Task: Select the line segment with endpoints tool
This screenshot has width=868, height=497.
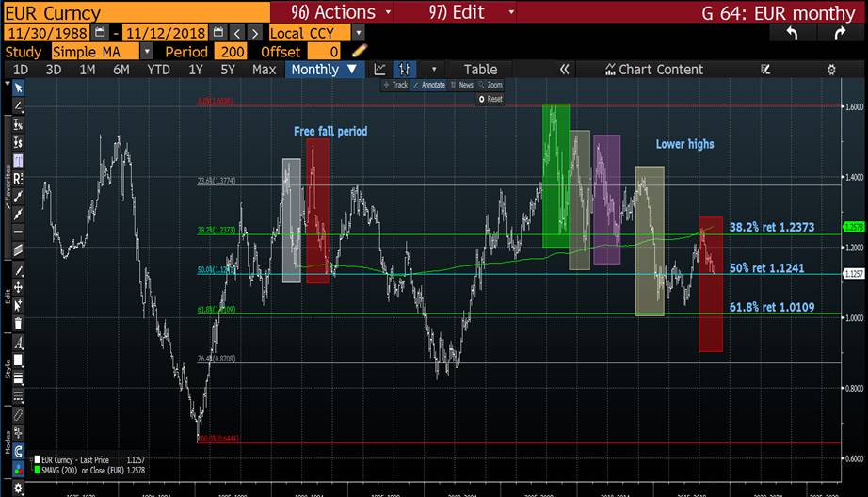Action: click(18, 197)
